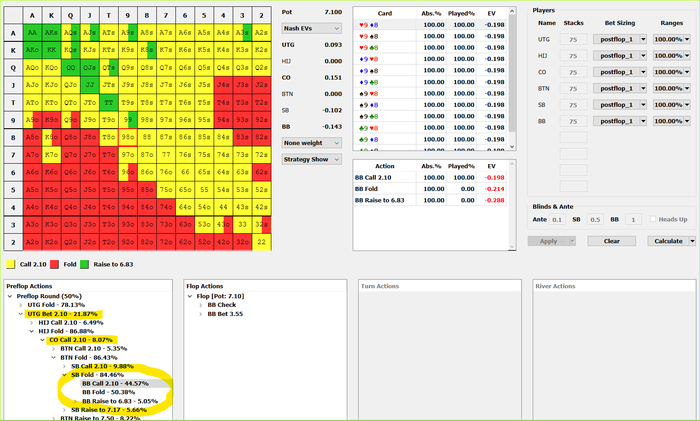Click the Clear button

(612, 241)
